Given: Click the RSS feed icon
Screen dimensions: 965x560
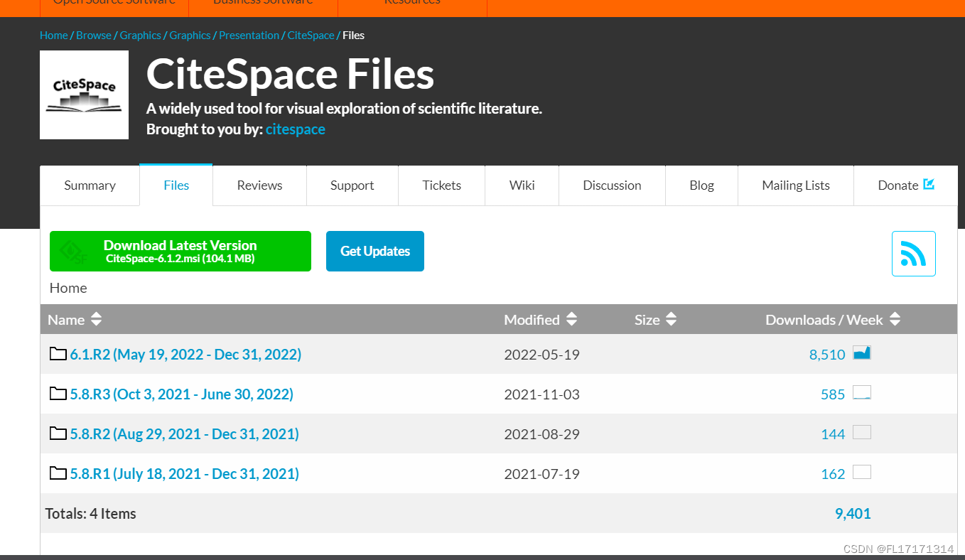Looking at the screenshot, I should [x=913, y=254].
